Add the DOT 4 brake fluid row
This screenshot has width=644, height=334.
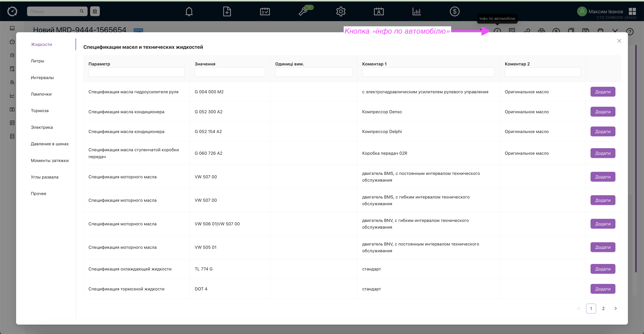[603, 289]
